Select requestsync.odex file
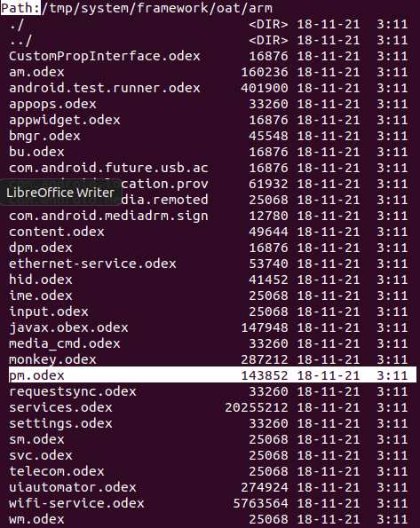 coord(212,391)
